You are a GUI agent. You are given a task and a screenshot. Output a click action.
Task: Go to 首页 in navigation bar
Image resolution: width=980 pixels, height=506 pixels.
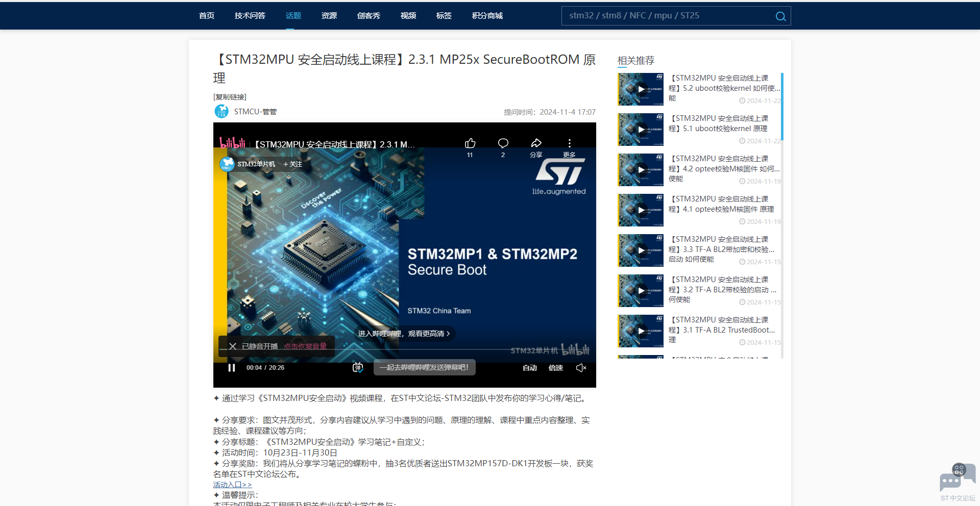tap(207, 16)
